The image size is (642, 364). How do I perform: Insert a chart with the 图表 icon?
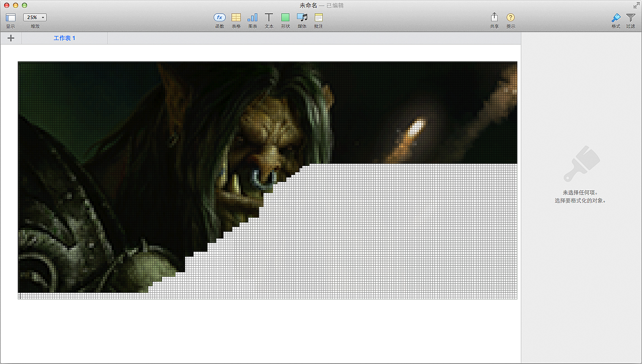coord(253,18)
